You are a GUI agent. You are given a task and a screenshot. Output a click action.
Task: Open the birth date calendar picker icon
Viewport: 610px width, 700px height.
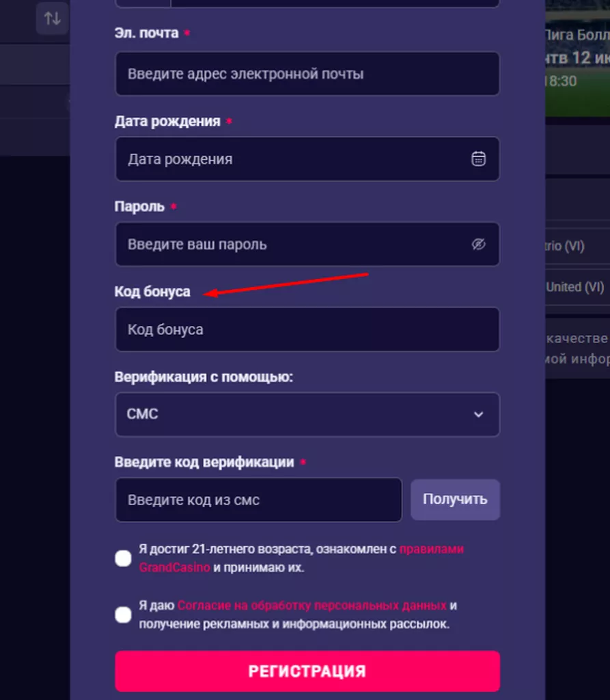click(478, 159)
